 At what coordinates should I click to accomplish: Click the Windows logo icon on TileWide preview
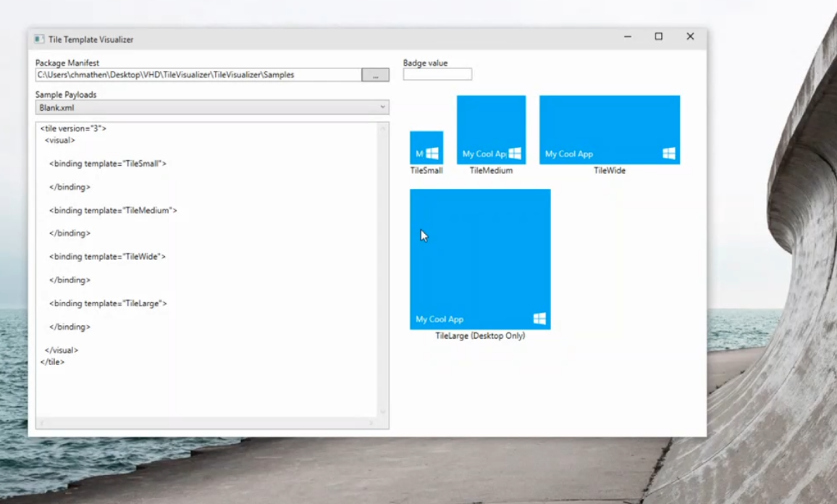pos(668,154)
